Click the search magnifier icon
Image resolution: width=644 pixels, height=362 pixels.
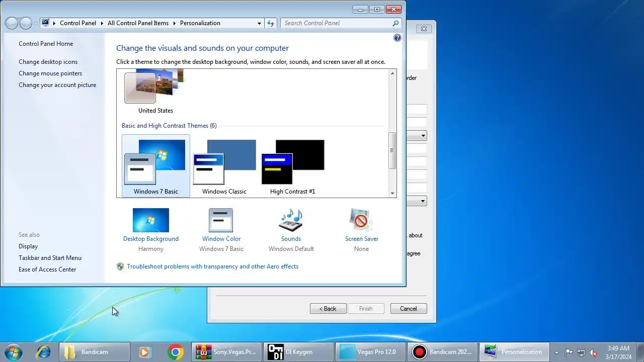(395, 23)
